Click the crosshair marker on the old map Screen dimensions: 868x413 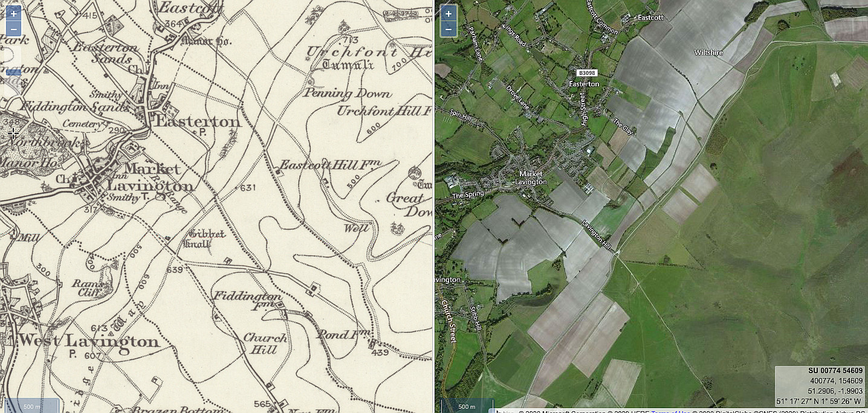[13, 133]
